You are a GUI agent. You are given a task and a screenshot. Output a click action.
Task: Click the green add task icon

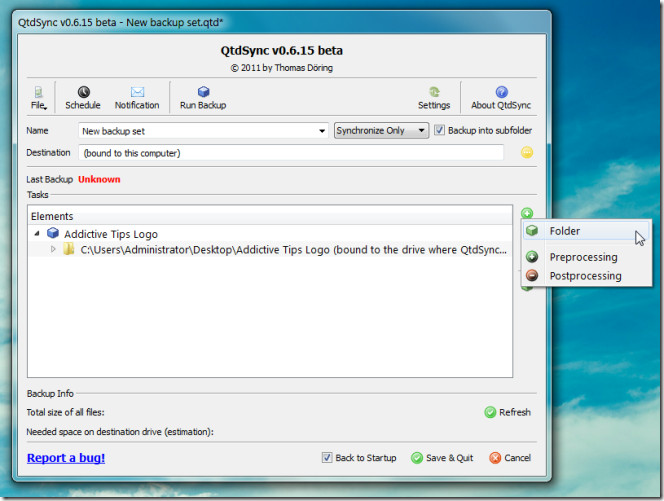click(527, 213)
